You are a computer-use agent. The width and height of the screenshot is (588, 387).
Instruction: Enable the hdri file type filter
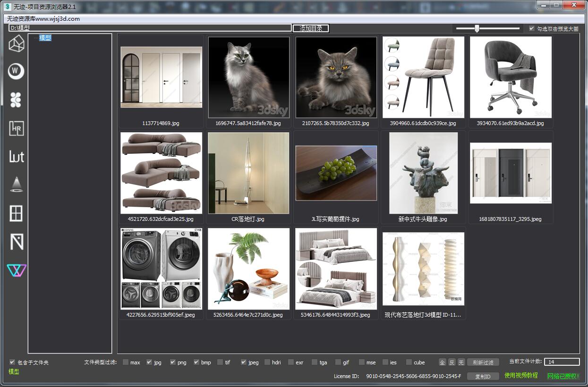tap(267, 362)
